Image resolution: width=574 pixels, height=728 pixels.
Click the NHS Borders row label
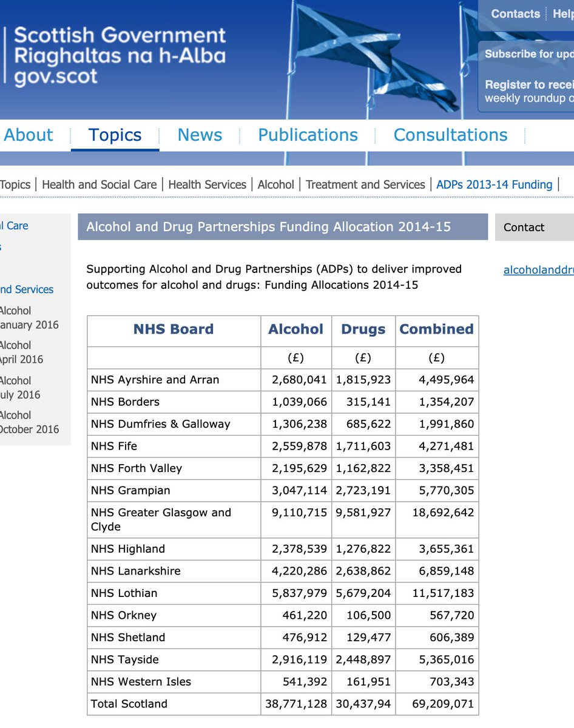(x=126, y=402)
